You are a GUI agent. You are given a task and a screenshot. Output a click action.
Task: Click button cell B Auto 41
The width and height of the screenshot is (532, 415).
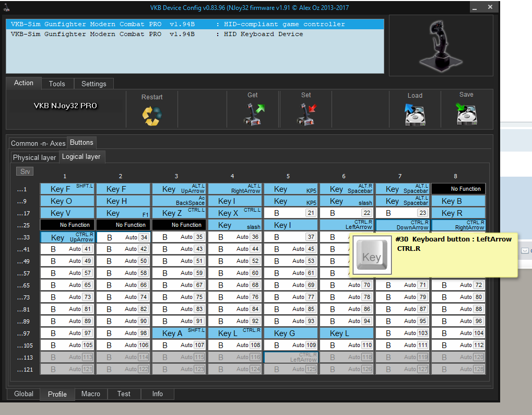(x=67, y=249)
